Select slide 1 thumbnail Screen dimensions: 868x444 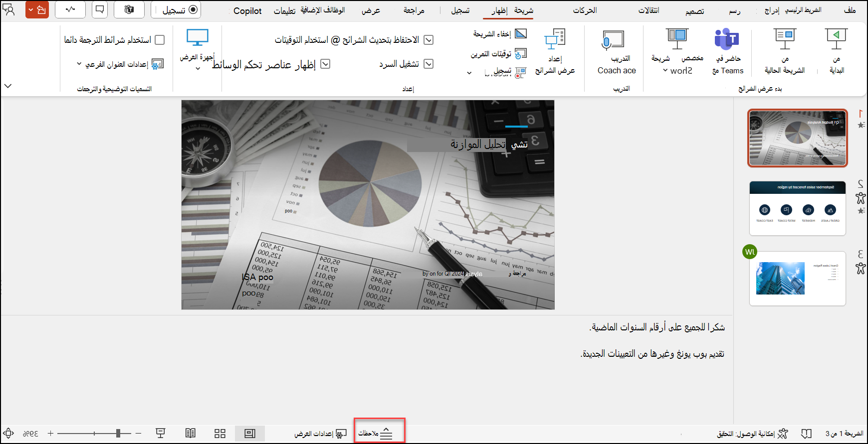[x=798, y=138]
